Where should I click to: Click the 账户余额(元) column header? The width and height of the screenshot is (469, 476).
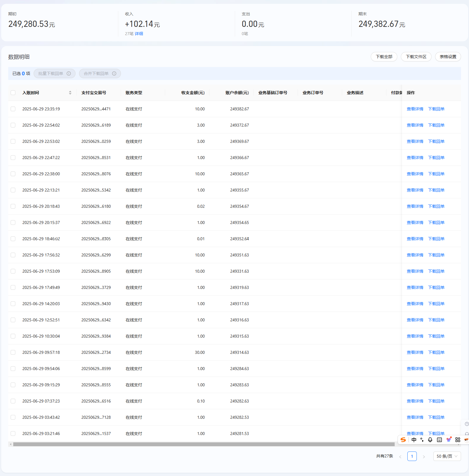[x=237, y=93]
